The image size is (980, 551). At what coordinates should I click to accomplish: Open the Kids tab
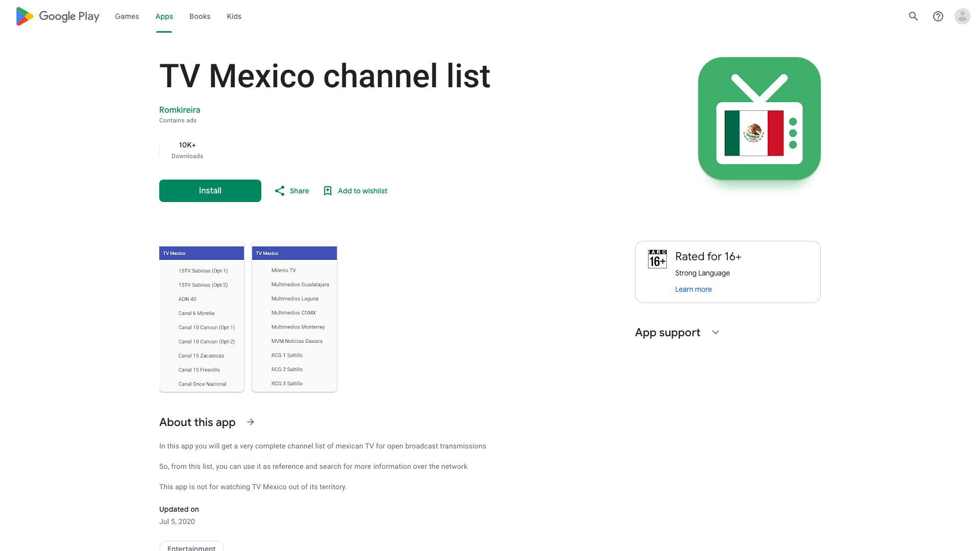pyautogui.click(x=234, y=16)
